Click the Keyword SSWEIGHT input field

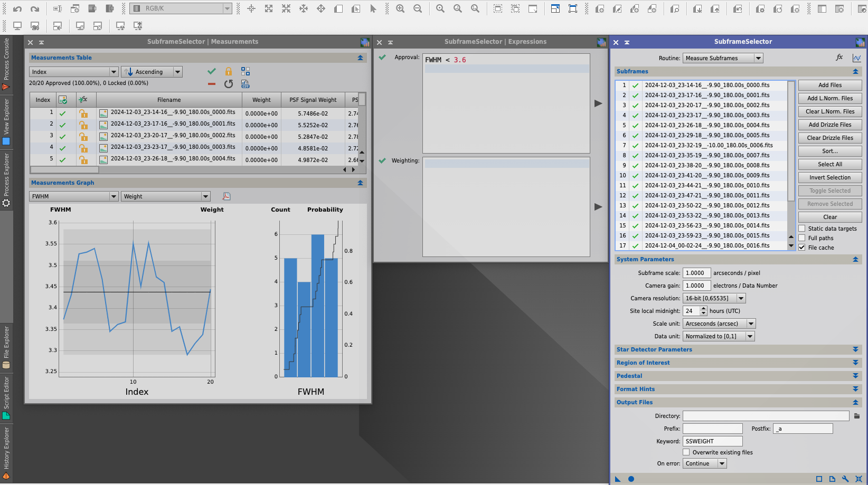pos(712,441)
